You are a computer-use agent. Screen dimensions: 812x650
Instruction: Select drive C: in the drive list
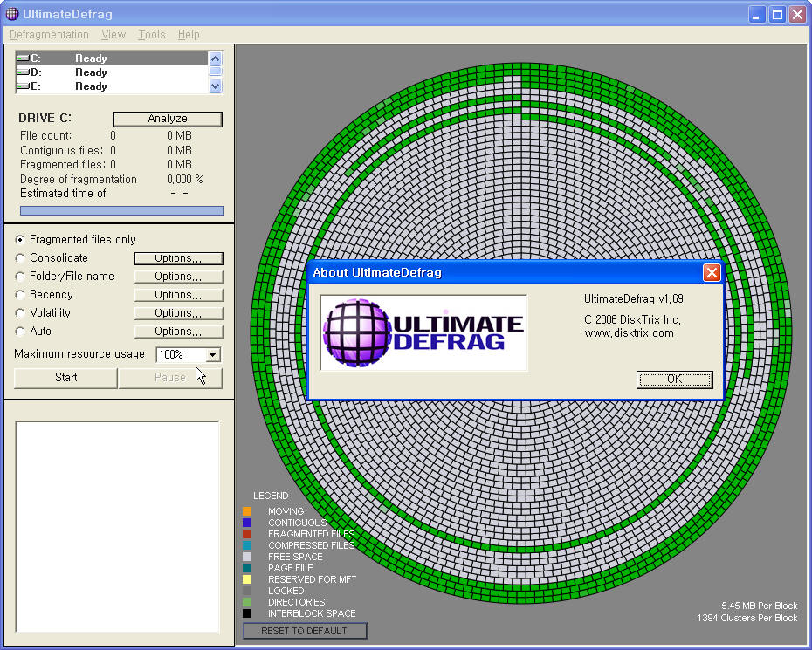(x=112, y=58)
